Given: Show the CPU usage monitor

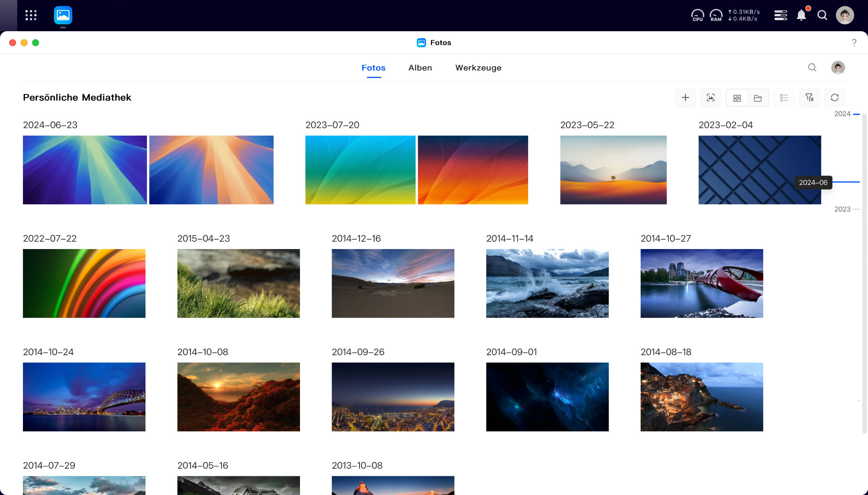Looking at the screenshot, I should tap(698, 15).
